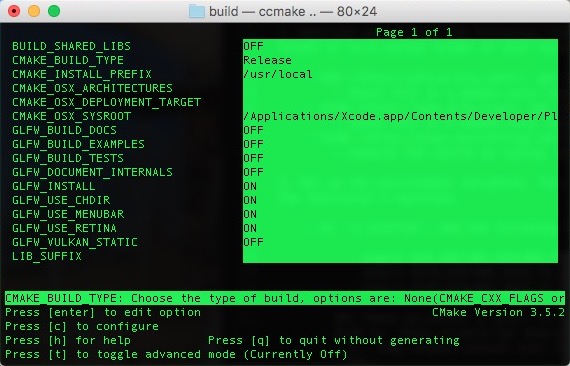Toggle the BUILD_SHARED_LIBS OFF value
The height and width of the screenshot is (366, 570).
pos(253,46)
